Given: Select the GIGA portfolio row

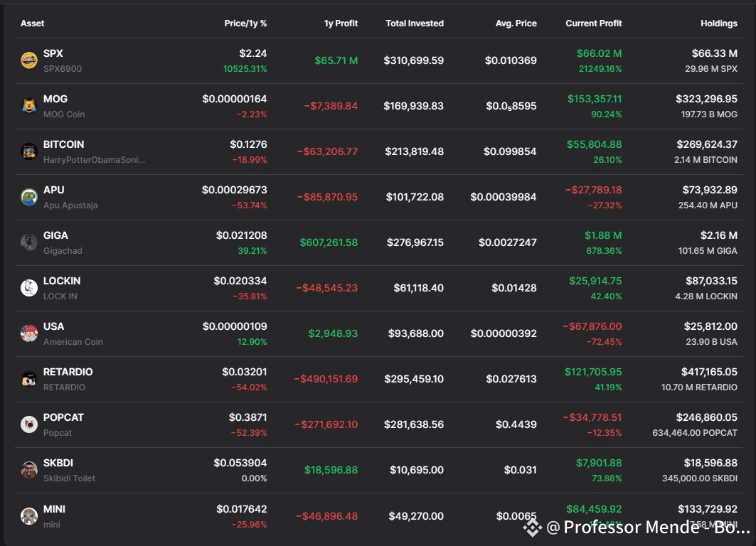Looking at the screenshot, I should tap(378, 242).
